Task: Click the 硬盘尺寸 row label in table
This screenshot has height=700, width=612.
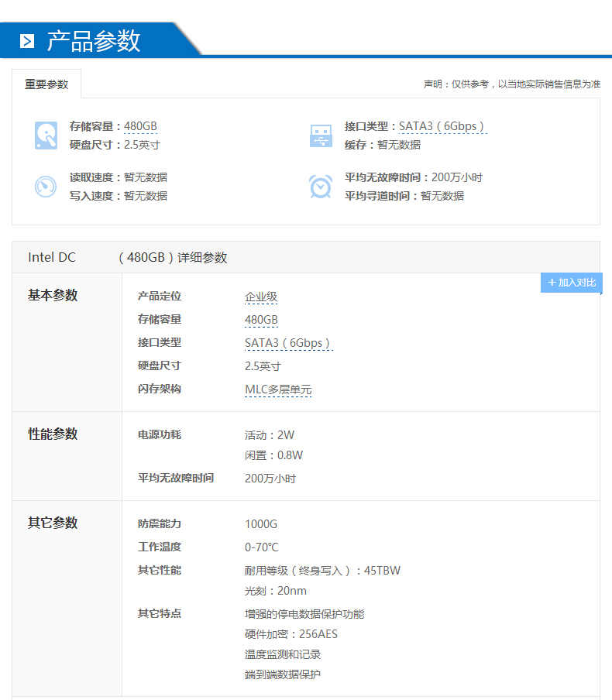Action: click(160, 366)
